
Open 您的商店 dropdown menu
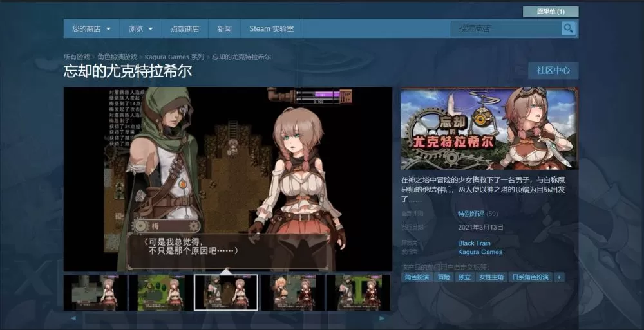(x=91, y=29)
